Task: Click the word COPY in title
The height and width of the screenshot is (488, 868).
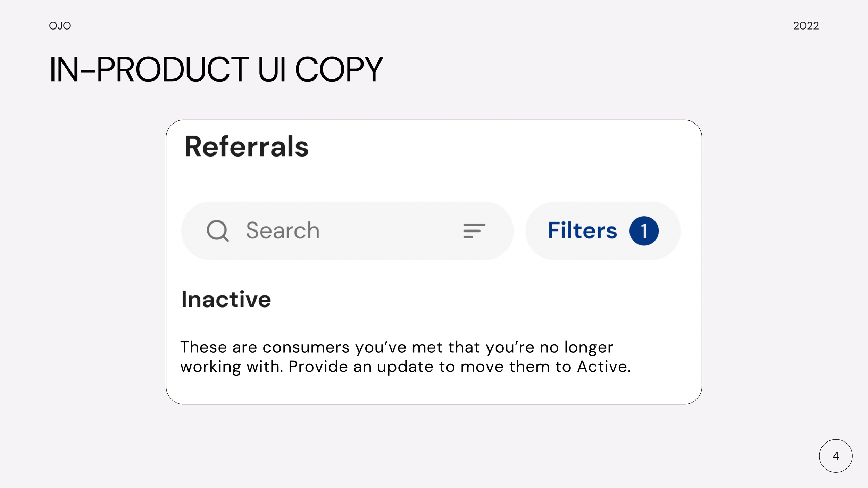Action: click(339, 69)
